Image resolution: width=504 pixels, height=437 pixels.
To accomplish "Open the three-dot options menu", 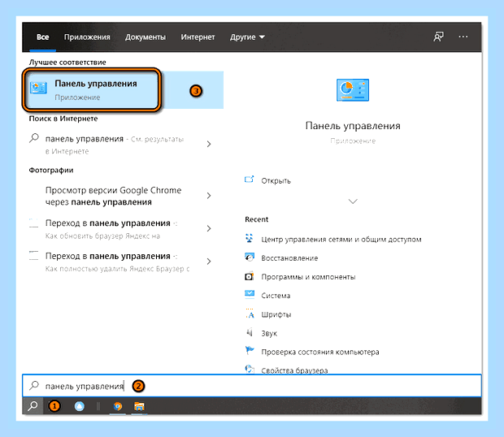I will 463,37.
